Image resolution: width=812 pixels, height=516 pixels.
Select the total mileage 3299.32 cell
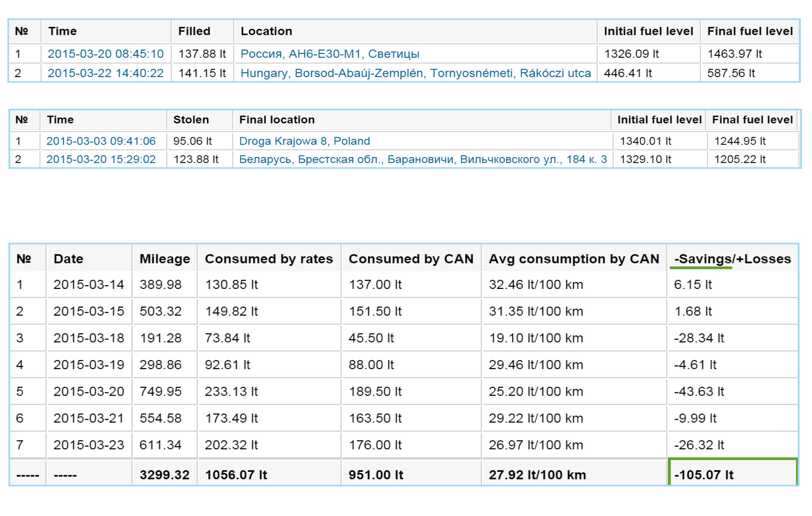tap(164, 475)
